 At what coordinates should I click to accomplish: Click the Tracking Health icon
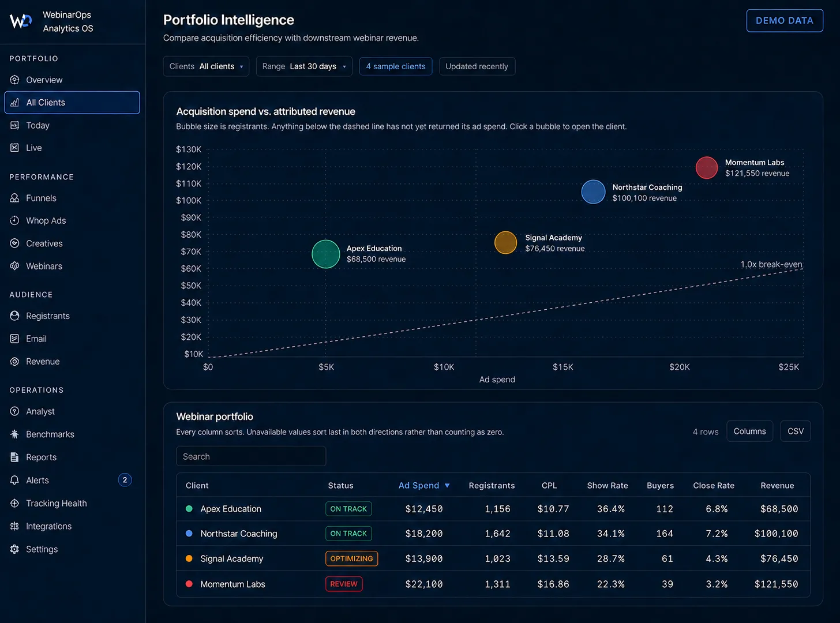[x=15, y=503]
